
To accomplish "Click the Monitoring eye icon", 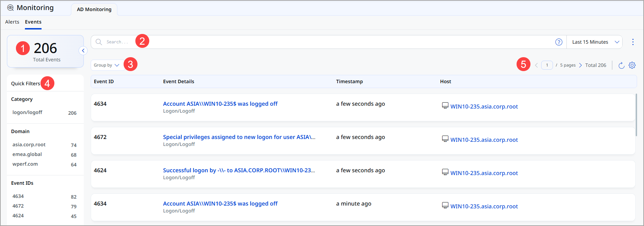I will pyautogui.click(x=10, y=8).
